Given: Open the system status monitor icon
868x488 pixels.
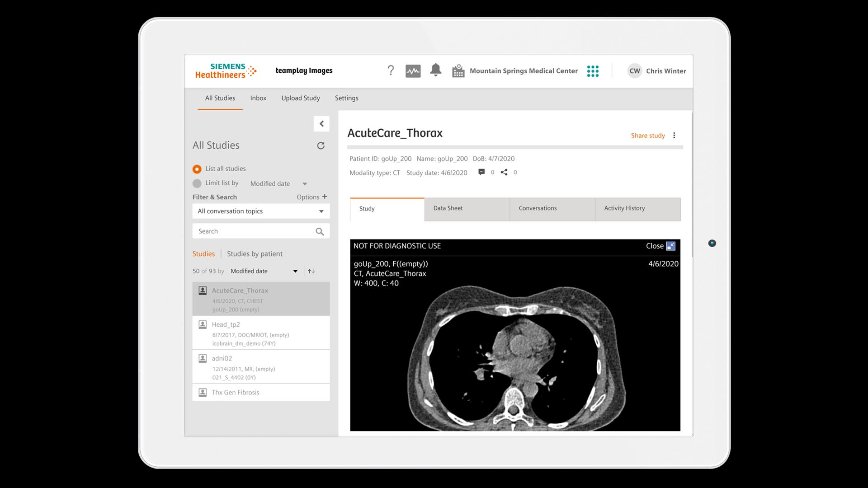Looking at the screenshot, I should [x=413, y=70].
